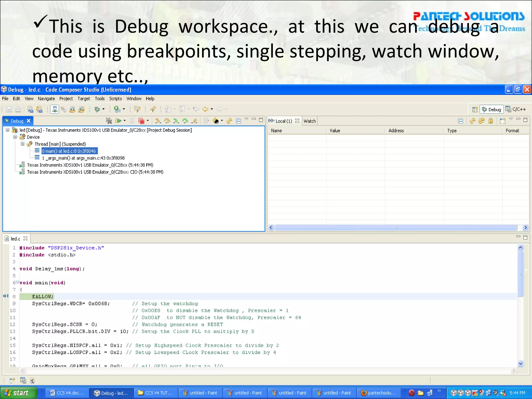Image resolution: width=532 pixels, height=399 pixels.
Task: Switch to CCS V4.doc taskbar item
Action: pos(67,393)
